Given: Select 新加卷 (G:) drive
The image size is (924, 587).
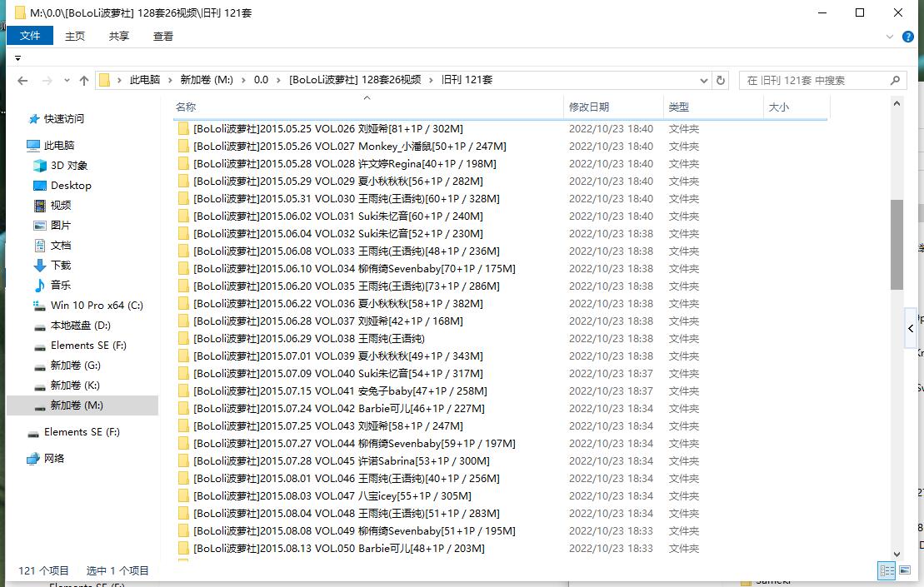Looking at the screenshot, I should pos(76,366).
